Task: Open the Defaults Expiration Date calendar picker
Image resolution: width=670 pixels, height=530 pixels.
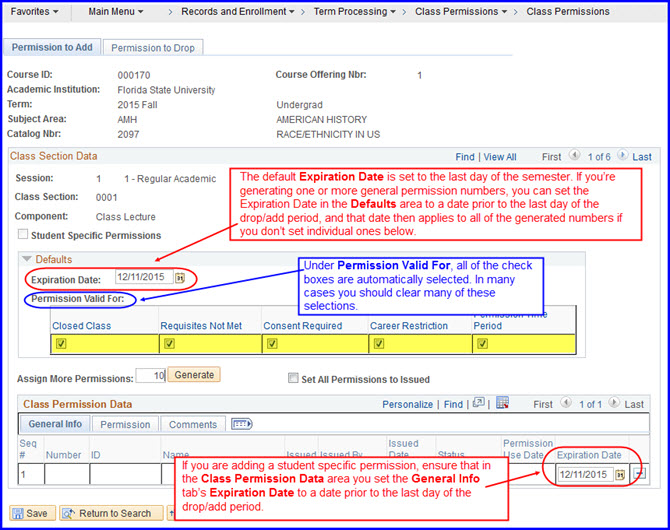Action: click(x=180, y=278)
